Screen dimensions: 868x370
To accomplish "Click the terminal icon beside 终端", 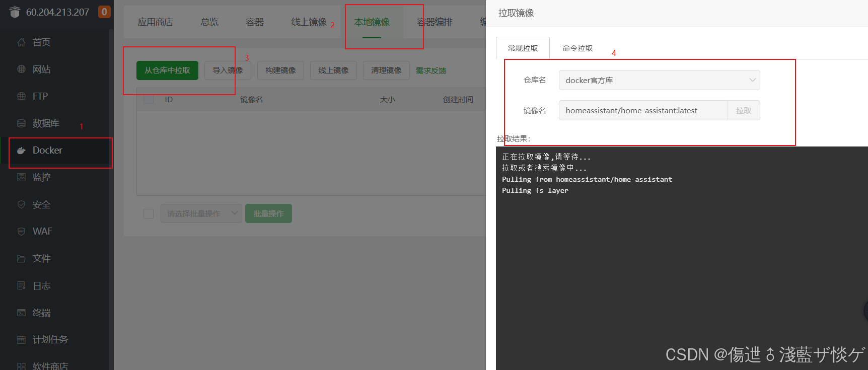I will pyautogui.click(x=21, y=313).
